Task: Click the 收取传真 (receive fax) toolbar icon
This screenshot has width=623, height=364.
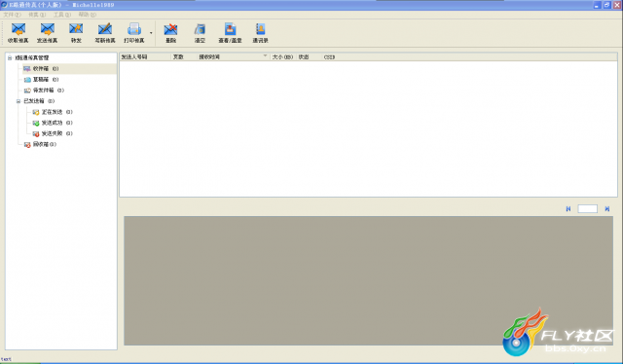Action: [x=18, y=29]
